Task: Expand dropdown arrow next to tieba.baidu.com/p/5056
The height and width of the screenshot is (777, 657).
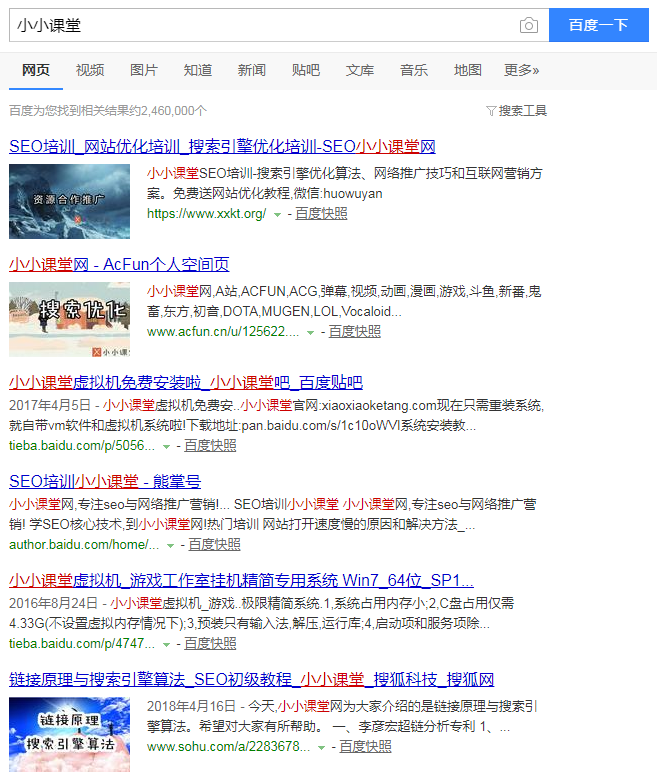Action: pos(166,446)
